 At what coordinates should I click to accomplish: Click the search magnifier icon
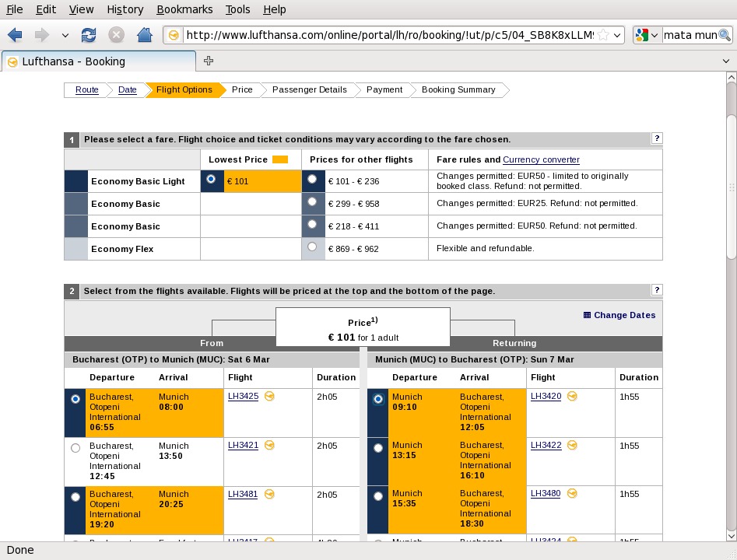pyautogui.click(x=725, y=35)
